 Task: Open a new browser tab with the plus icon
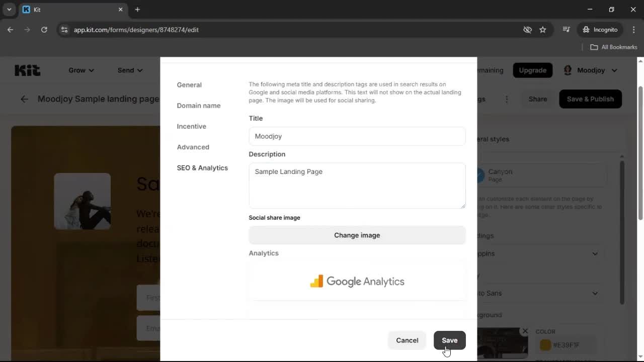pyautogui.click(x=137, y=9)
